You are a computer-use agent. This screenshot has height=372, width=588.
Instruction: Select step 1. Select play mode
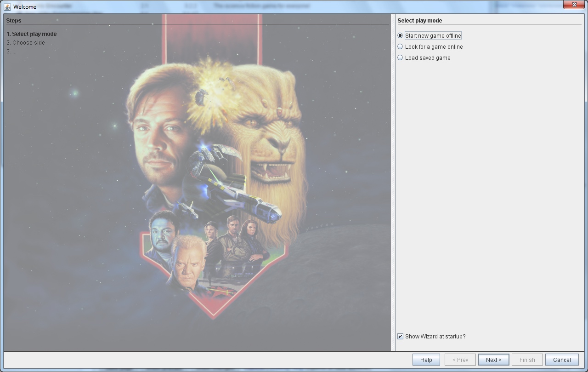(32, 34)
